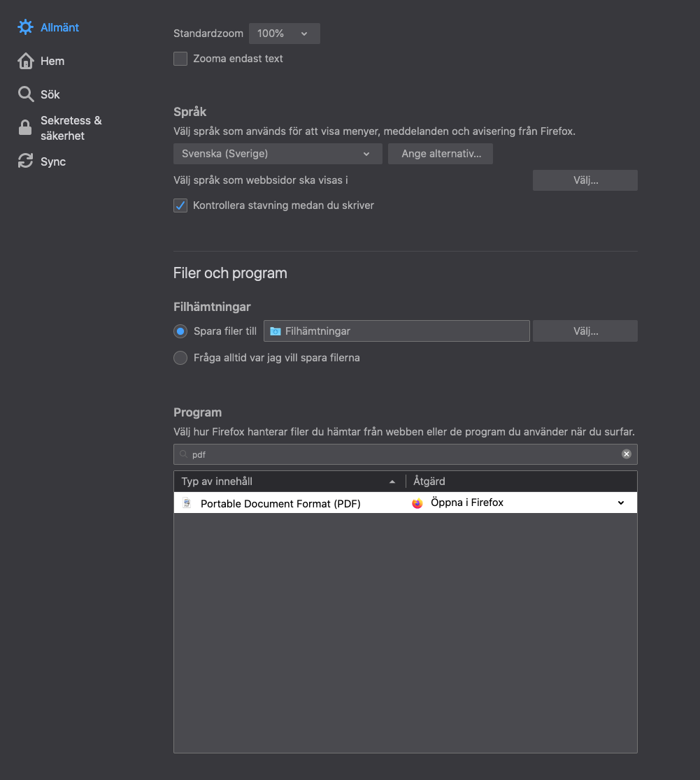
Task: Click the Ange alternativ... button
Action: coord(441,154)
